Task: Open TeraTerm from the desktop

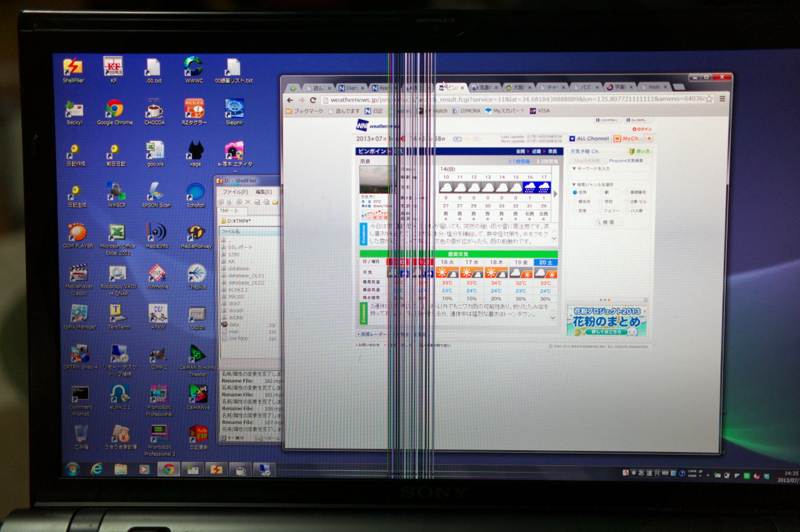Action: click(x=116, y=313)
